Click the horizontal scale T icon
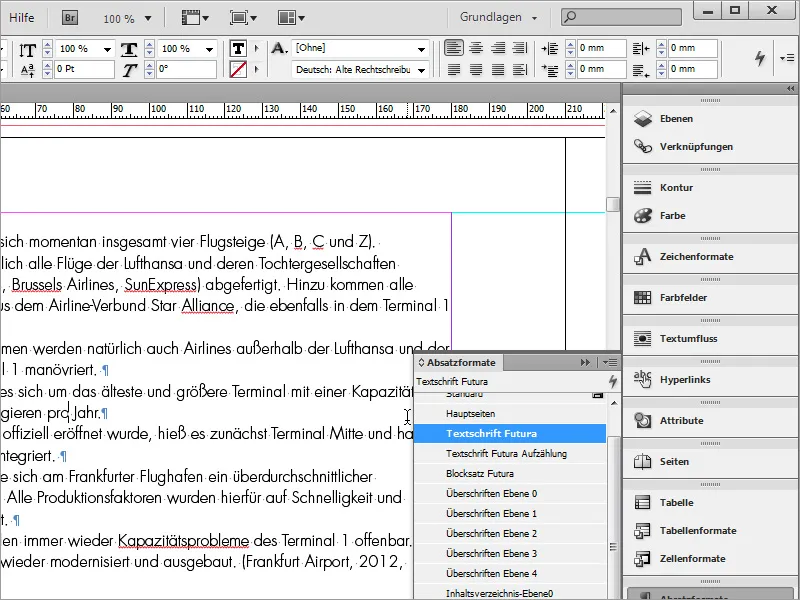The image size is (800, 600). pyautogui.click(x=129, y=49)
